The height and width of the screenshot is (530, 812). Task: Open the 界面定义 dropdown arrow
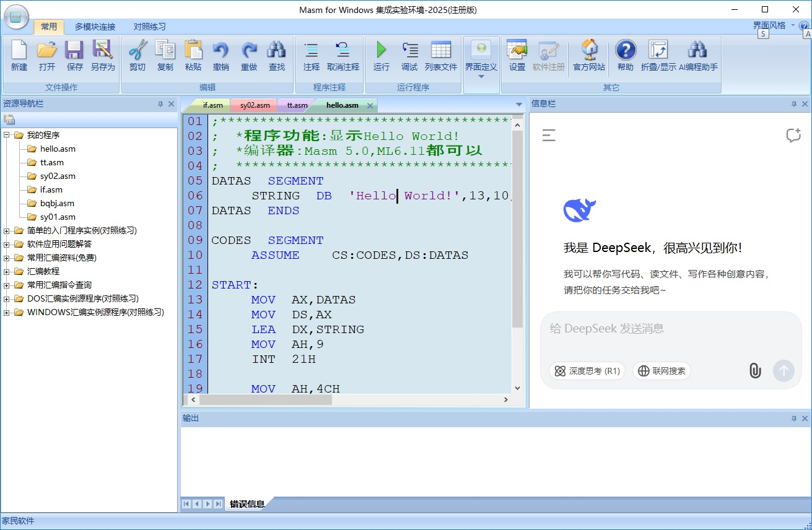481,77
